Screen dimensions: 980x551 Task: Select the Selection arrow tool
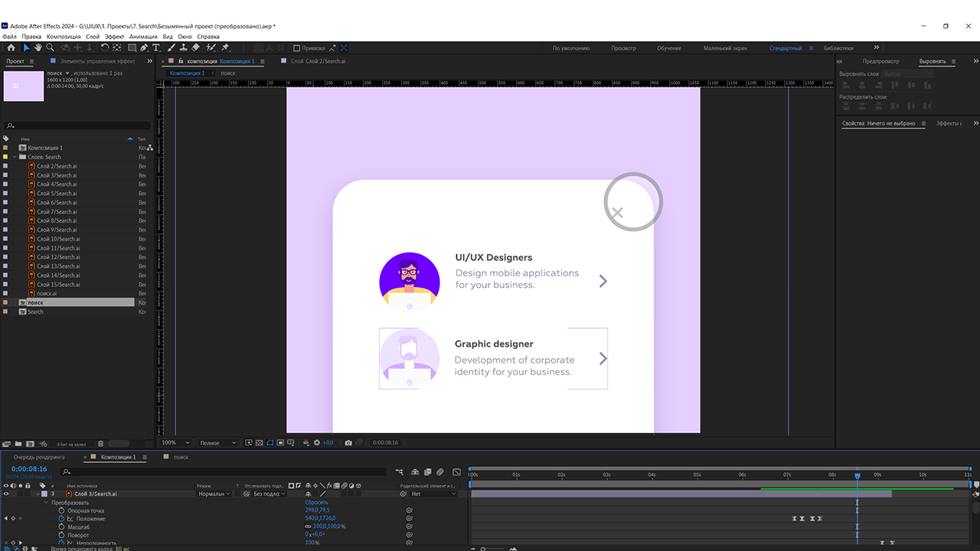(27, 47)
